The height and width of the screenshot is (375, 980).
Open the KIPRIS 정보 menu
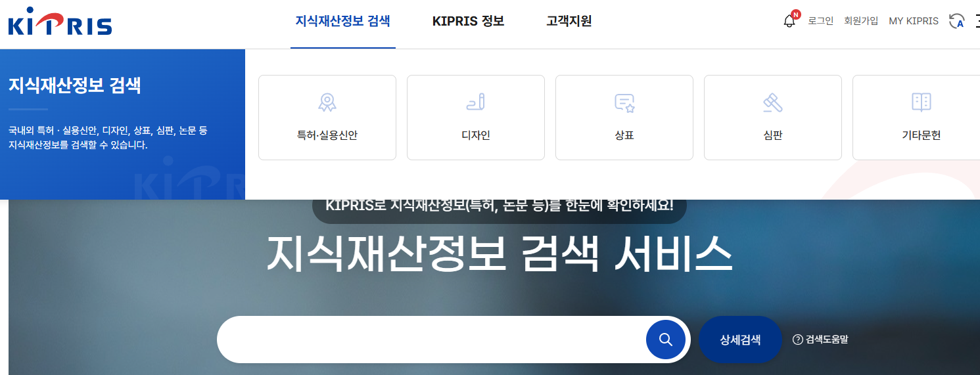[x=468, y=21]
